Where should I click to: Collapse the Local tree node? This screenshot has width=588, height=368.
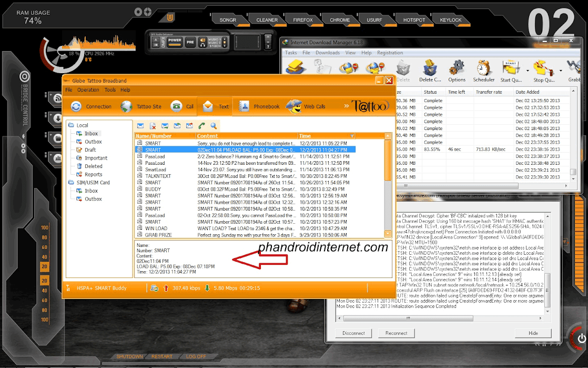coord(71,125)
